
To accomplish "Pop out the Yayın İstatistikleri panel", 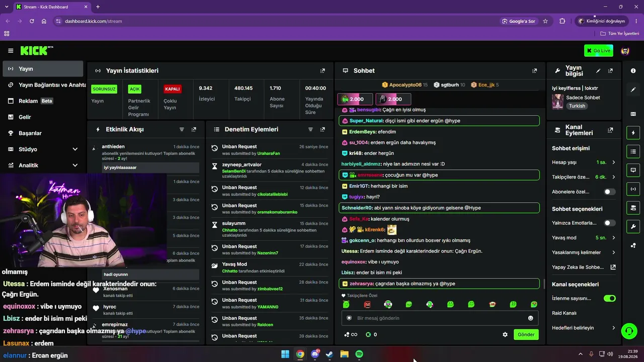I will coord(323,71).
